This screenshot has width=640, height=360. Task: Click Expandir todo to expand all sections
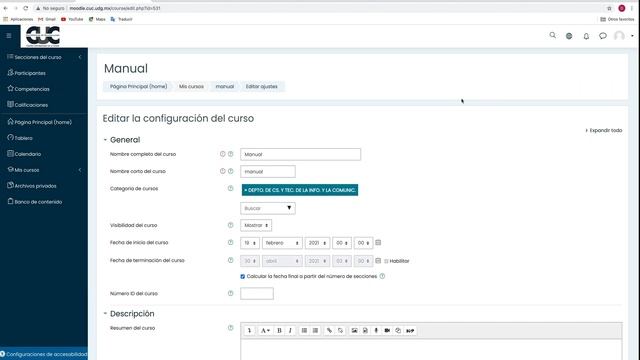604,130
